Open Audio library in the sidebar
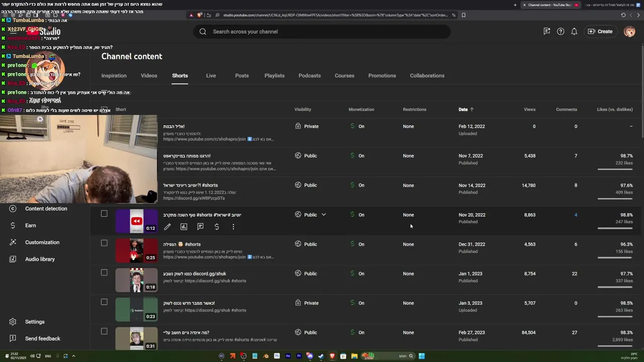644x362 pixels. click(x=40, y=259)
